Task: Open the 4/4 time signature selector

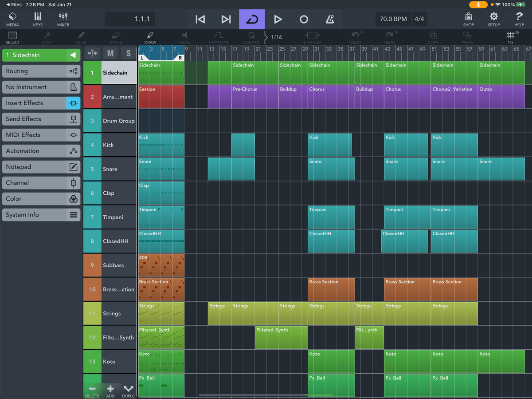Action: click(419, 19)
